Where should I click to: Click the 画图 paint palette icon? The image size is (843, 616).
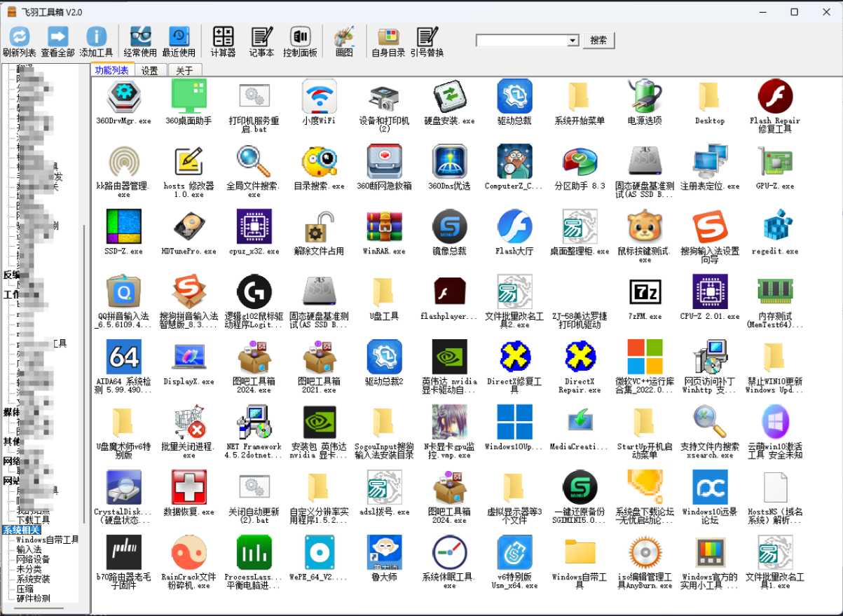click(x=344, y=37)
